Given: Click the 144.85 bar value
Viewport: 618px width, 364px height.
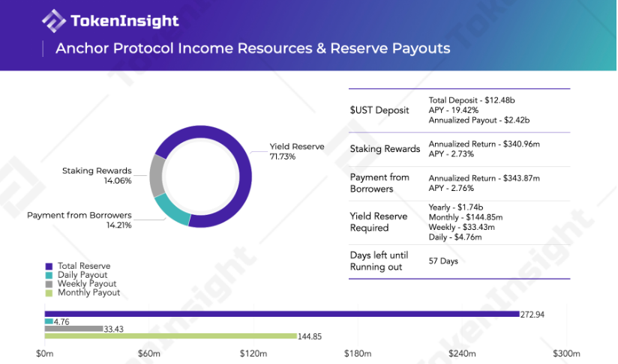Looking at the screenshot, I should 310,336.
